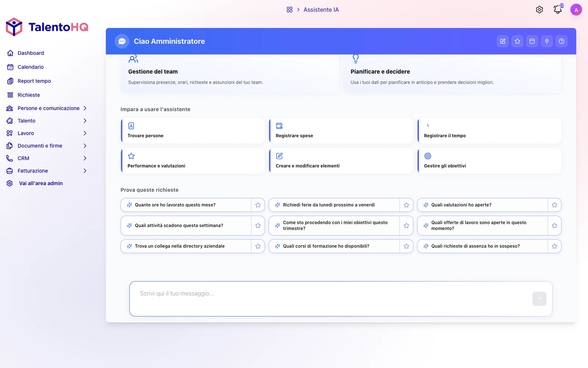This screenshot has height=368, width=588.
Task: Click the TalentoHQ logo
Action: (47, 27)
